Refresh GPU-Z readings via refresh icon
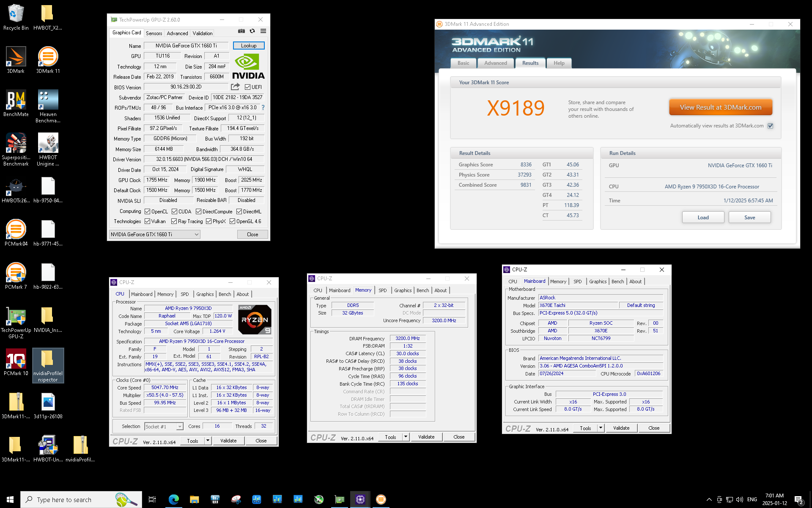Viewport: 812px width, 508px height. tap(252, 31)
